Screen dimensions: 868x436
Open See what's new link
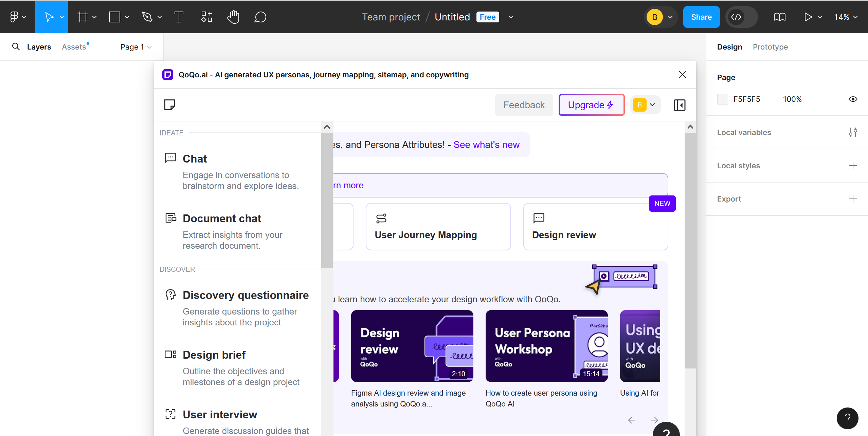tap(486, 145)
